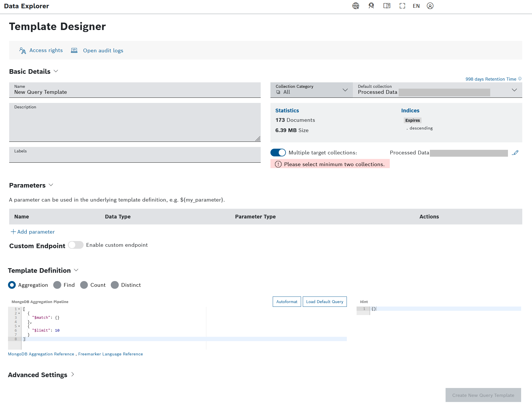Edit target collections with pencil icon

point(515,153)
